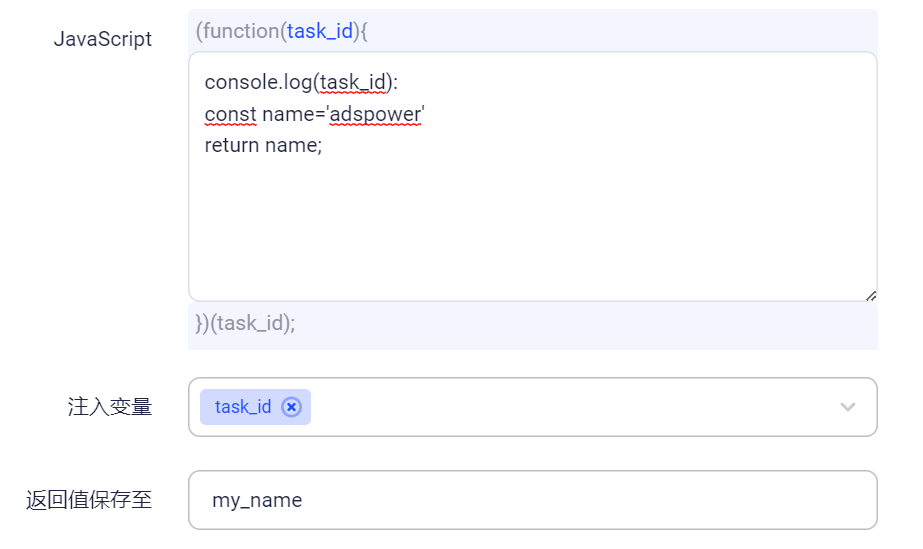Select the task_id chip in 注入变量
The width and height of the screenshot is (923, 549).
tap(243, 407)
